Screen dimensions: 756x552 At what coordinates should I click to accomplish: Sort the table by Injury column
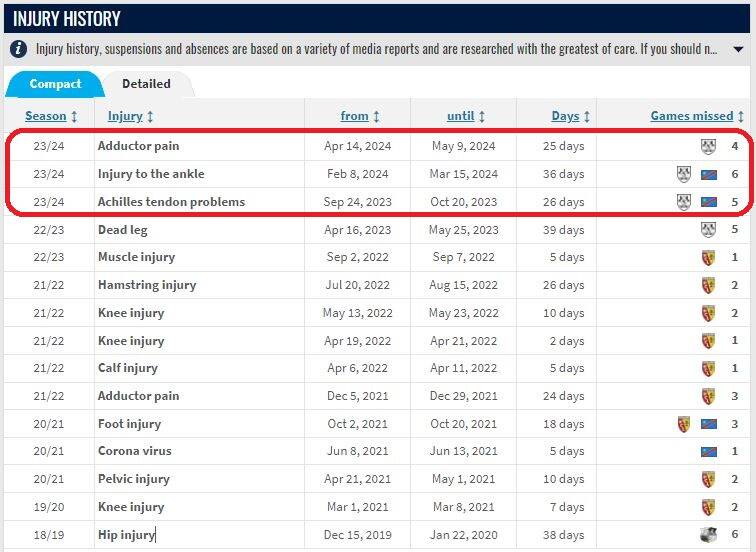coord(130,116)
